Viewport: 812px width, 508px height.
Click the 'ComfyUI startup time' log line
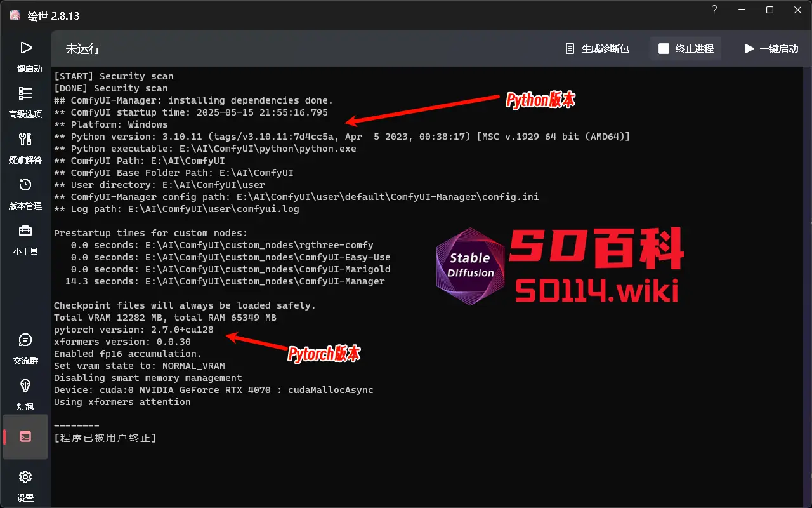(x=191, y=112)
